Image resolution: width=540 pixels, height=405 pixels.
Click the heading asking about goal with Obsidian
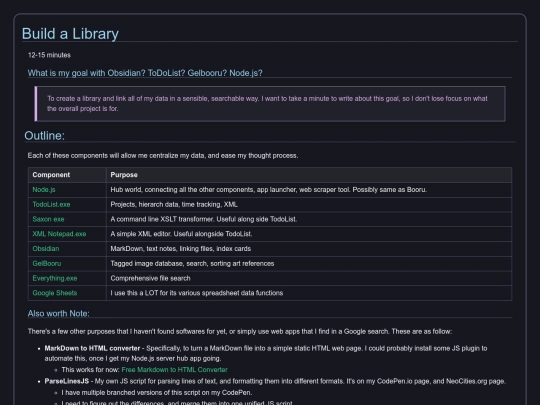coord(145,73)
